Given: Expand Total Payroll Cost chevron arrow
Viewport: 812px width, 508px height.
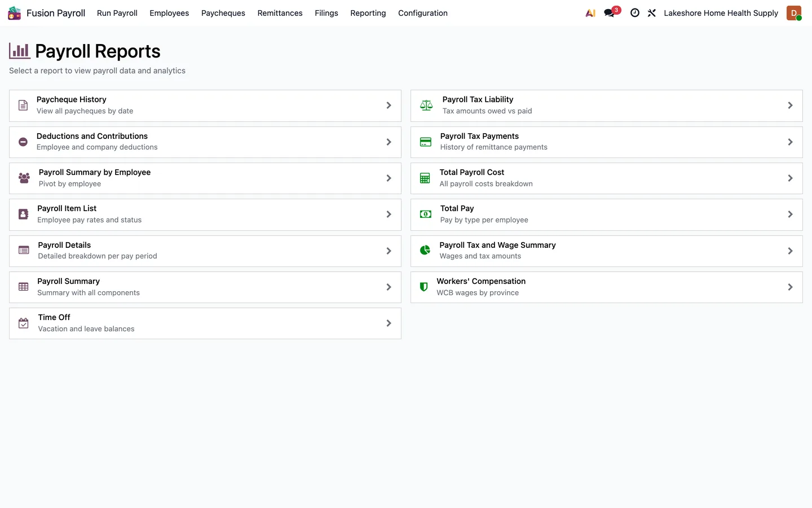Looking at the screenshot, I should pos(790,178).
